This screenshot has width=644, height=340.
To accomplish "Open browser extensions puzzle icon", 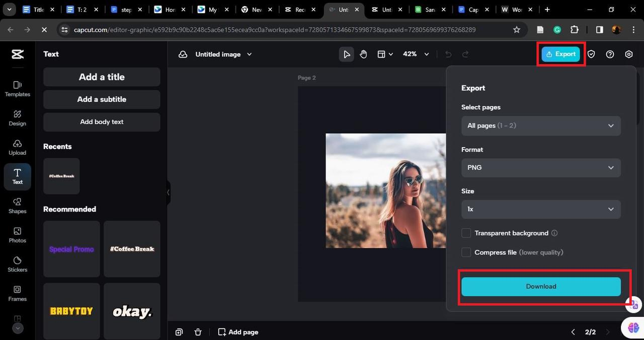I will [574, 30].
